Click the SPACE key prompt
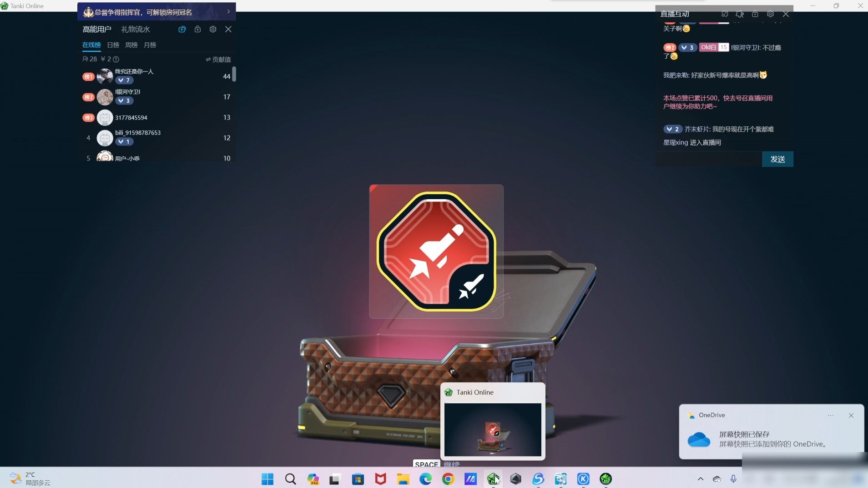This screenshot has height=488, width=868. pos(427,464)
